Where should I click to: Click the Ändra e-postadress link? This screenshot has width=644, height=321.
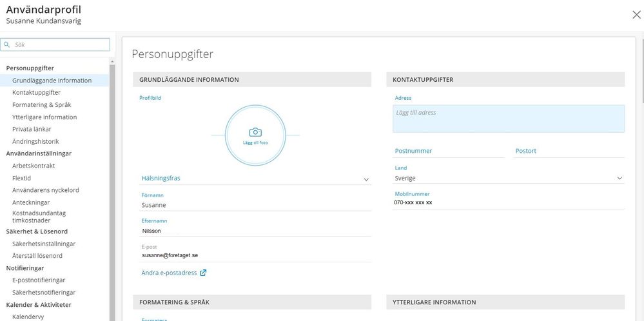169,273
